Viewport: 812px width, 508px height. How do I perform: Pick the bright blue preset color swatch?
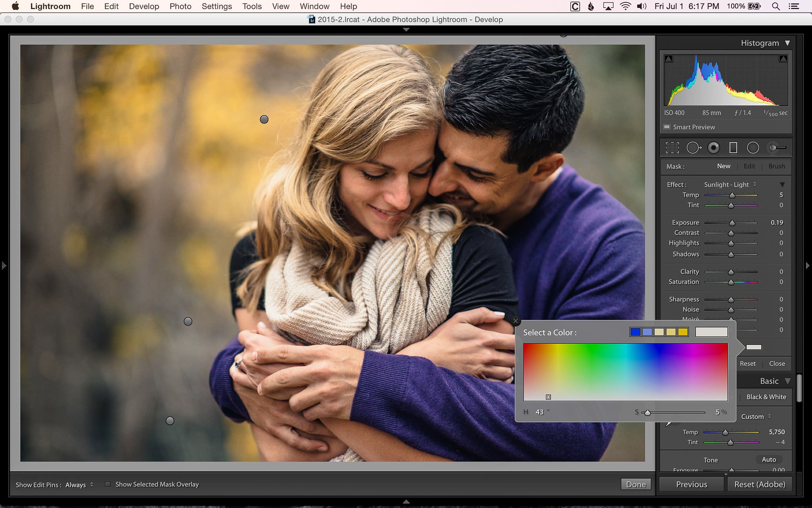(635, 332)
